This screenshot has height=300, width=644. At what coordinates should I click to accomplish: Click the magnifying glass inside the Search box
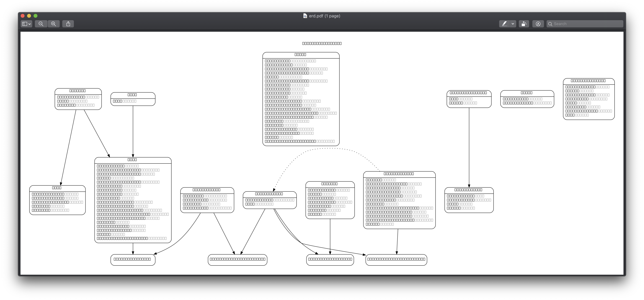[x=550, y=24]
